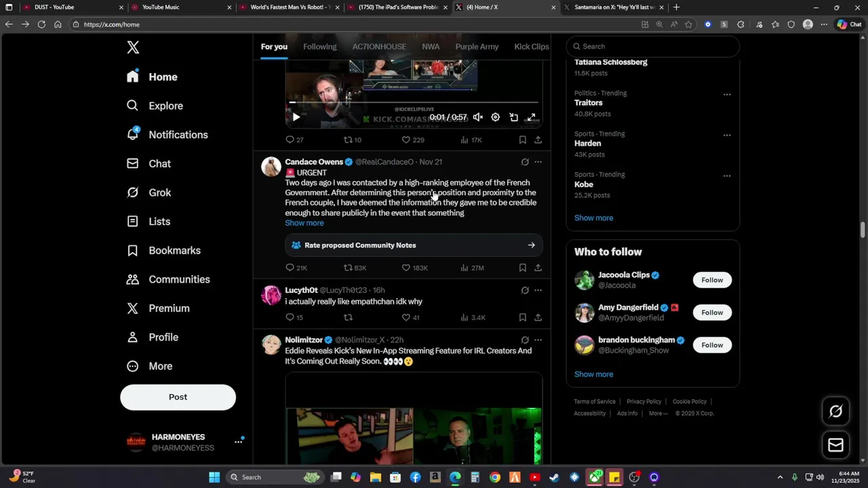Screen dimensions: 868x488
Task: Click Show more on Candace Owens post
Action: click(x=304, y=223)
